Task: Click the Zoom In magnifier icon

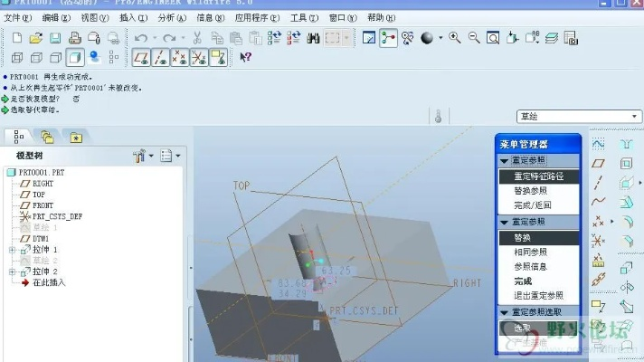Action: [454, 38]
